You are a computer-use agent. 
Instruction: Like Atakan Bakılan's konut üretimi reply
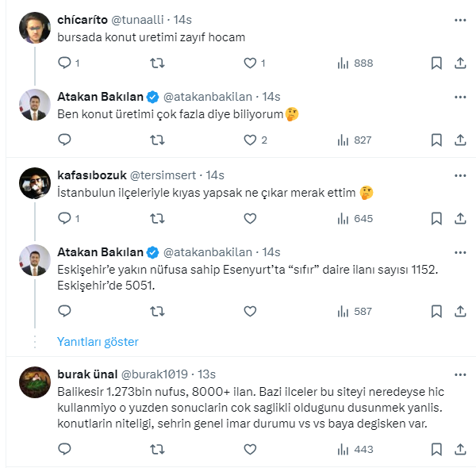(x=250, y=140)
